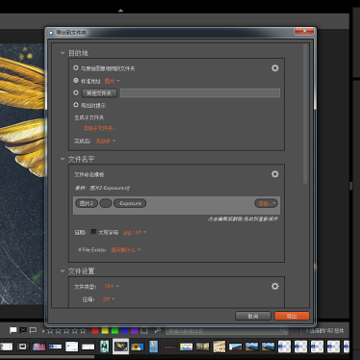Toggle the uppercase extension checkbox
The height and width of the screenshot is (360, 360).
point(94,232)
